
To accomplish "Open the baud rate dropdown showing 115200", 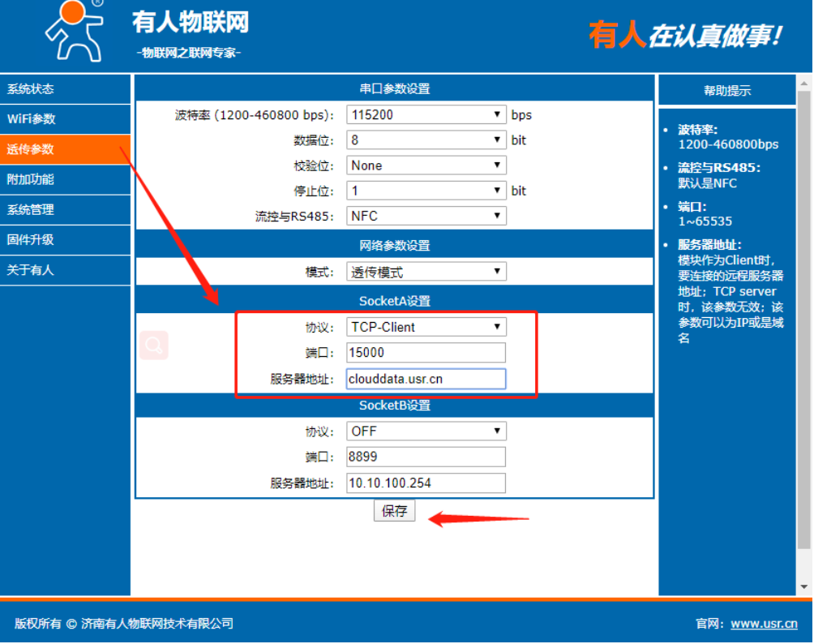I will pos(426,115).
